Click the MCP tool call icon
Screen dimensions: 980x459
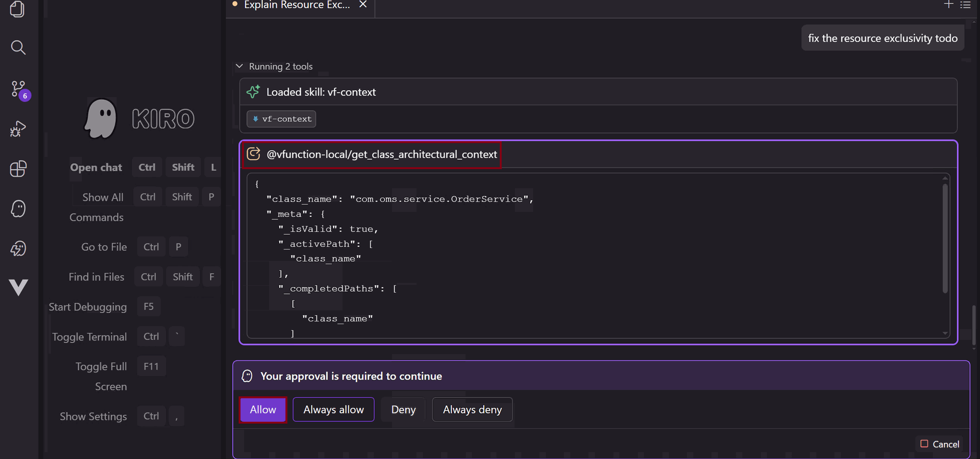[x=253, y=154]
